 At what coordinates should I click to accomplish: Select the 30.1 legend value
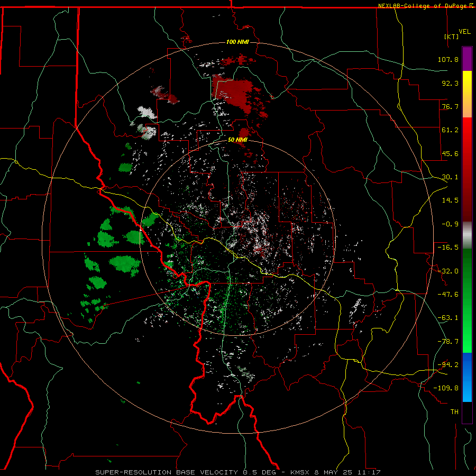coord(450,177)
